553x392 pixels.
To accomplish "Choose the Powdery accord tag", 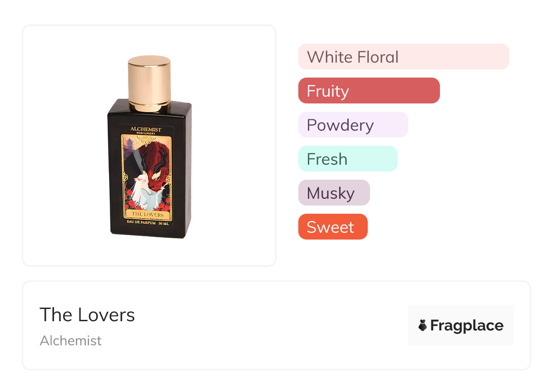I will click(353, 125).
